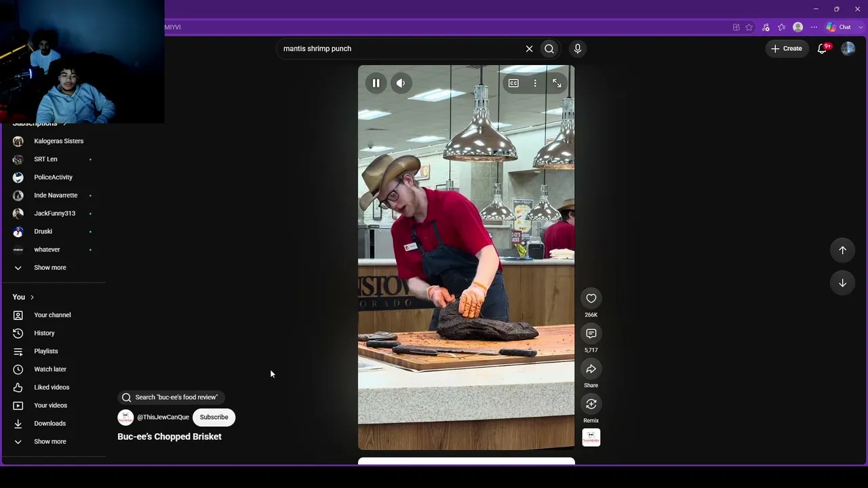Open Your videos

(x=53, y=405)
